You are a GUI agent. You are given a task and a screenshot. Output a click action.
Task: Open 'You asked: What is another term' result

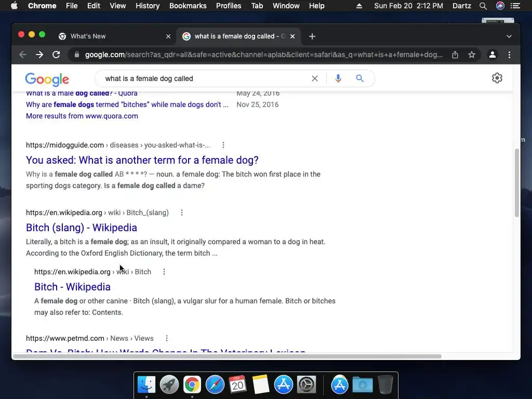pos(142,160)
